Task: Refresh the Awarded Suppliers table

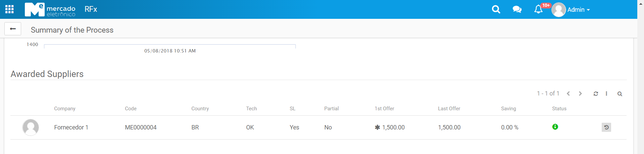Action: pyautogui.click(x=596, y=94)
